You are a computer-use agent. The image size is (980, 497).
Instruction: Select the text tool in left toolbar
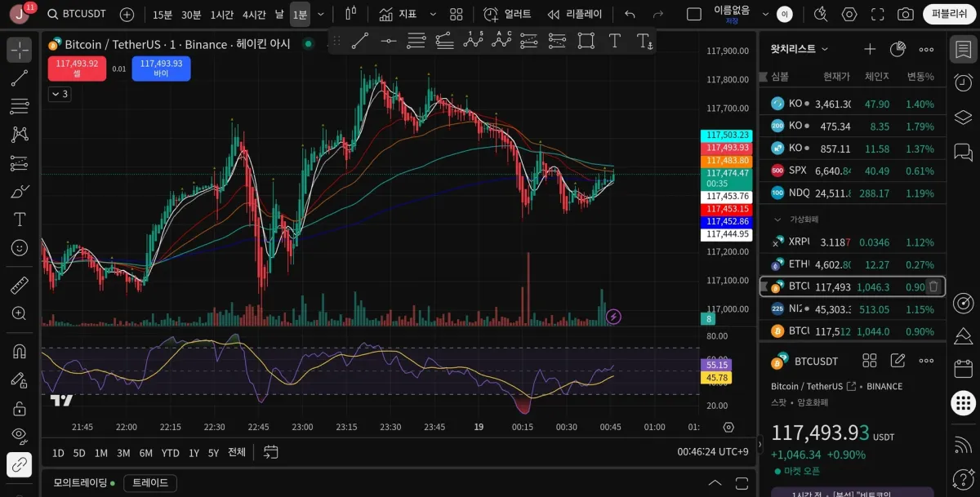(19, 220)
